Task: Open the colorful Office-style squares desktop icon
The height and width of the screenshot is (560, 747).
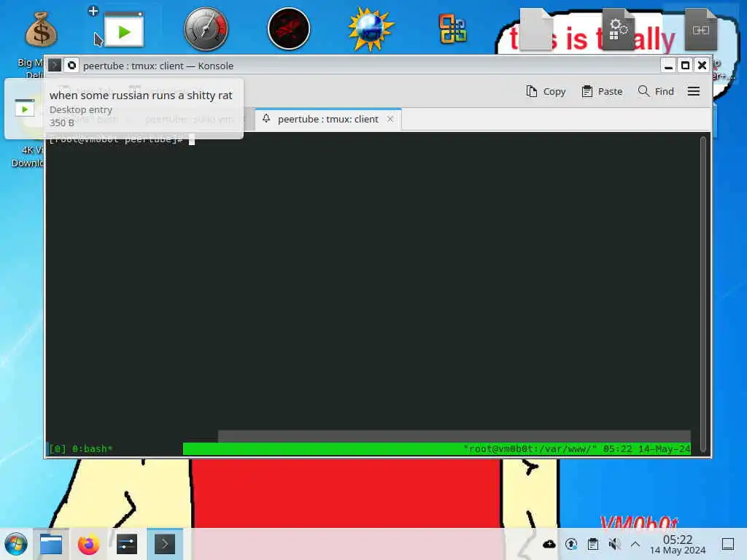Action: click(452, 29)
